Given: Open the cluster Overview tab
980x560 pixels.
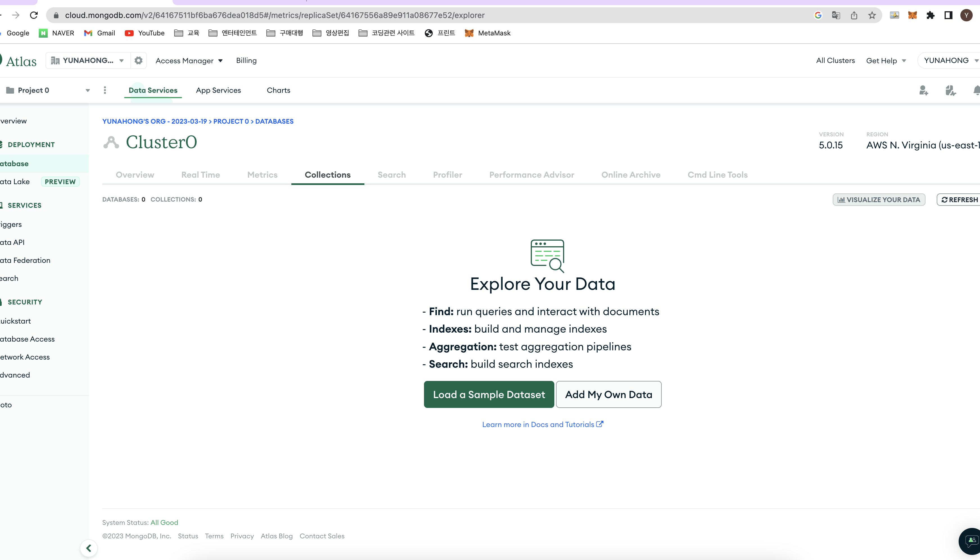Looking at the screenshot, I should [135, 175].
